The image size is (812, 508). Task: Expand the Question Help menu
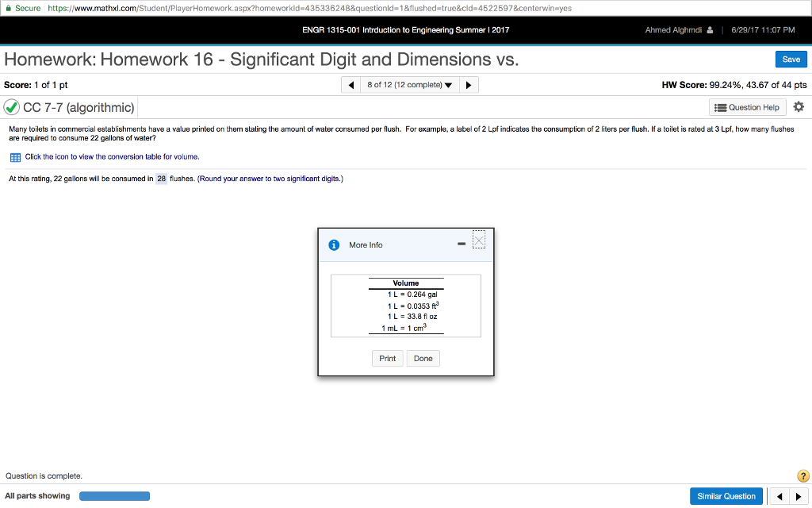[747, 107]
